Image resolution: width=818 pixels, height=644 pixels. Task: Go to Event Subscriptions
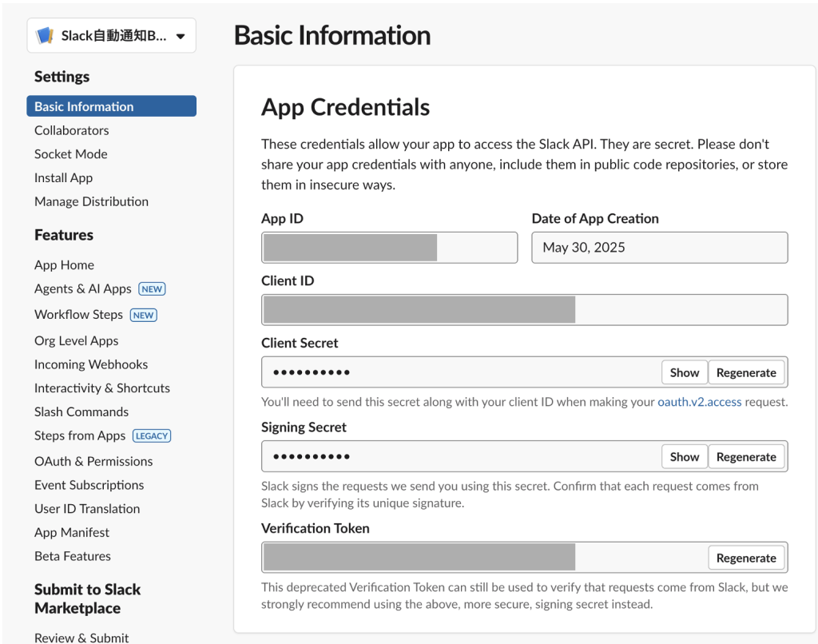pos(89,485)
